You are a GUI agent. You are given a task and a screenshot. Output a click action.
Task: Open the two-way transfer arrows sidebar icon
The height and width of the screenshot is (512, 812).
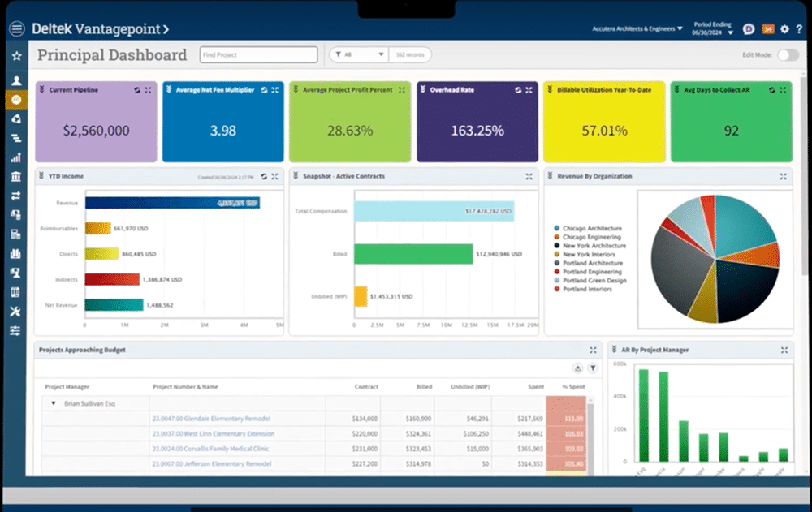[x=16, y=196]
